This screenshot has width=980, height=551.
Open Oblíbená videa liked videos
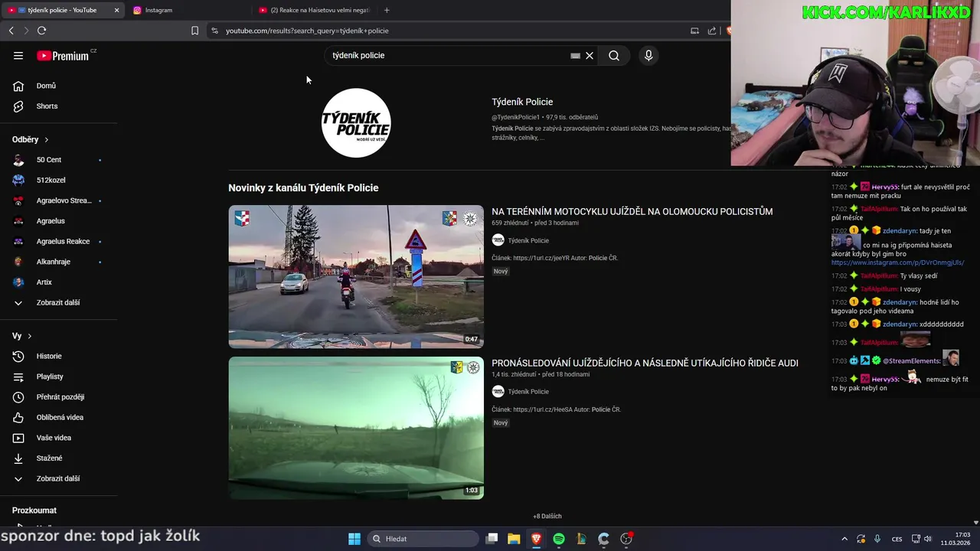[58, 417]
